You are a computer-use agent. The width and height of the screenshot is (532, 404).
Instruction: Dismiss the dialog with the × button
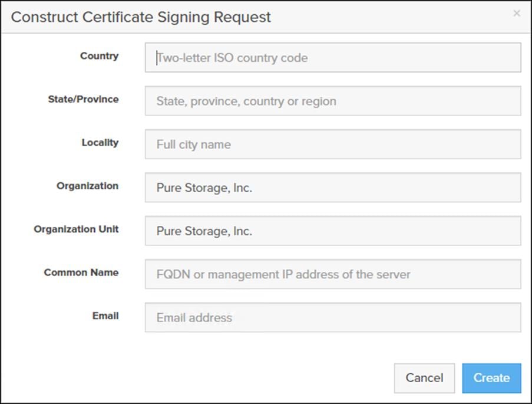517,13
